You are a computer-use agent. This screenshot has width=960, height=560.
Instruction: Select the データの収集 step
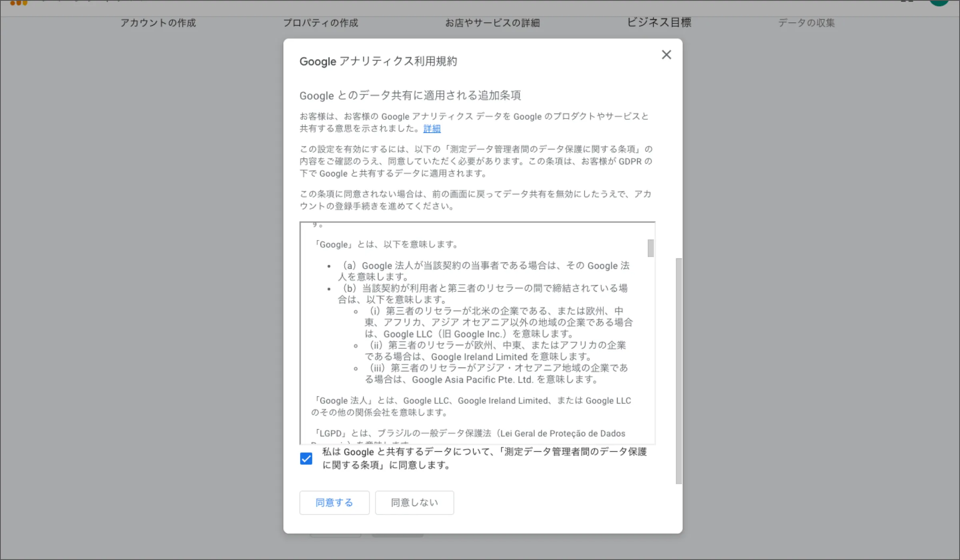coord(806,23)
